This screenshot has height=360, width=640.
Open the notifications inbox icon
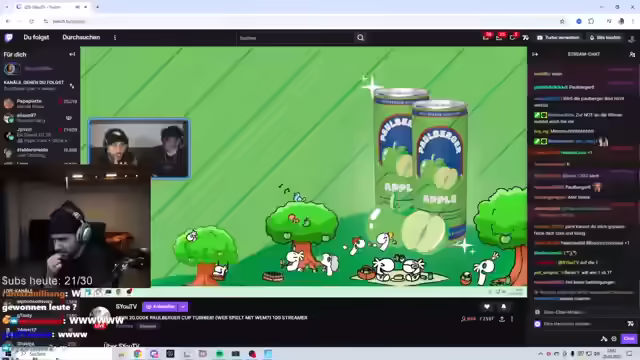[x=499, y=38]
